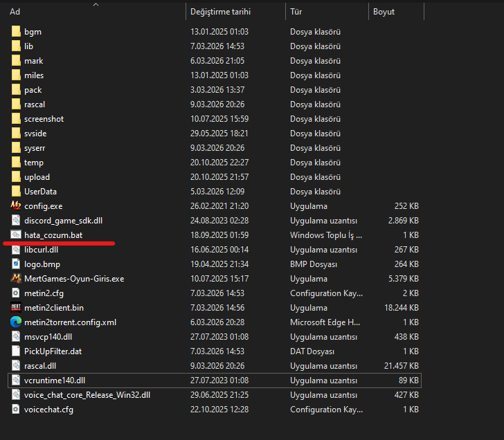Select the MertGames-Oyun-Giris.exe file name
Viewport: 504px width, 440px height.
pyautogui.click(x=74, y=278)
